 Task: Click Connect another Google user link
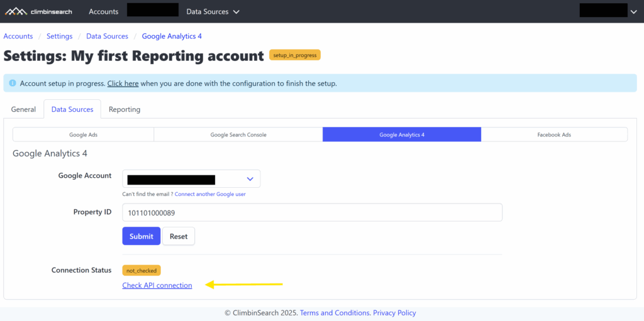[x=210, y=194]
